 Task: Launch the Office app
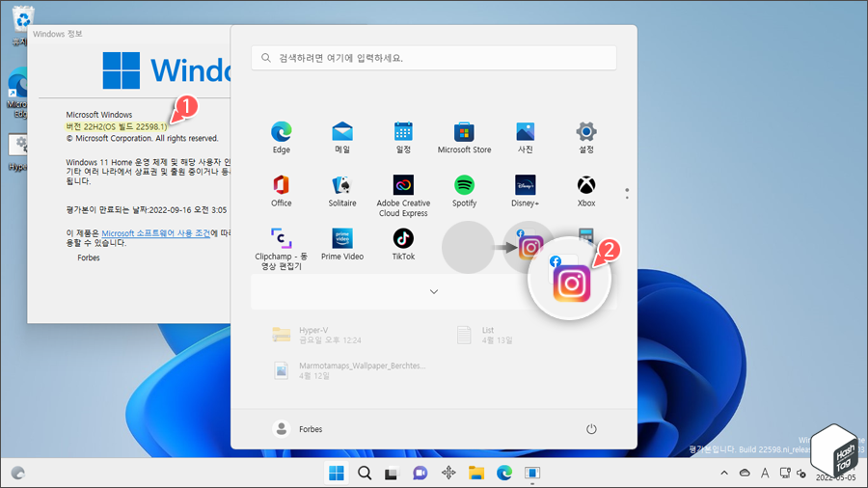(282, 191)
